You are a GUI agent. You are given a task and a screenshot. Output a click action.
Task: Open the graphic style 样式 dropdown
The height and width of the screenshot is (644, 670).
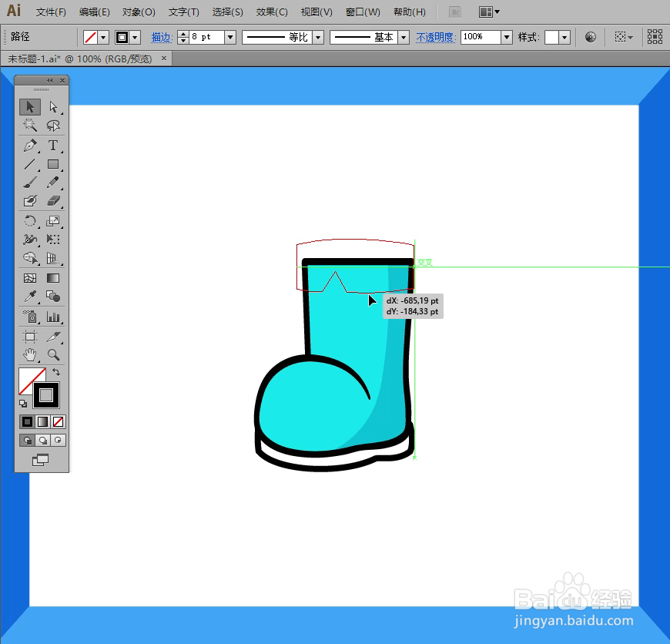click(x=564, y=38)
